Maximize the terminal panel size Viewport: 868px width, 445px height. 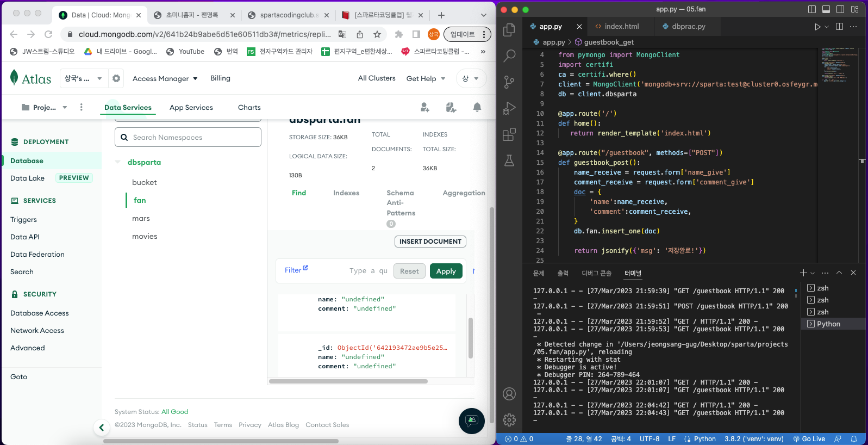click(839, 273)
